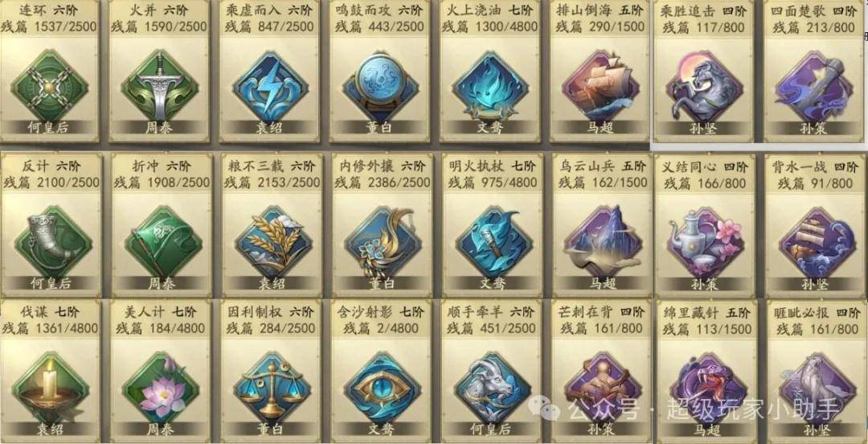This screenshot has height=444, width=868.
Task: Select the 火上浇油 blue flame icon
Action: [490, 87]
